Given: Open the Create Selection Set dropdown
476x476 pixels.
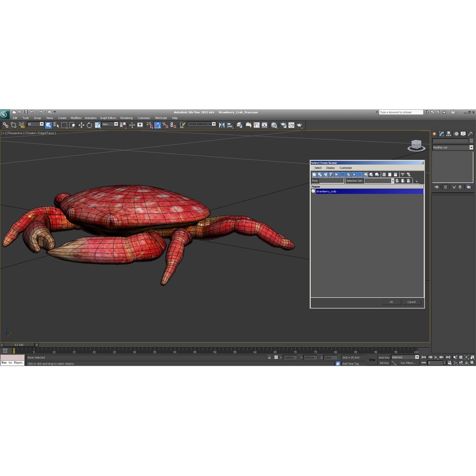Looking at the screenshot, I should click(201, 124).
